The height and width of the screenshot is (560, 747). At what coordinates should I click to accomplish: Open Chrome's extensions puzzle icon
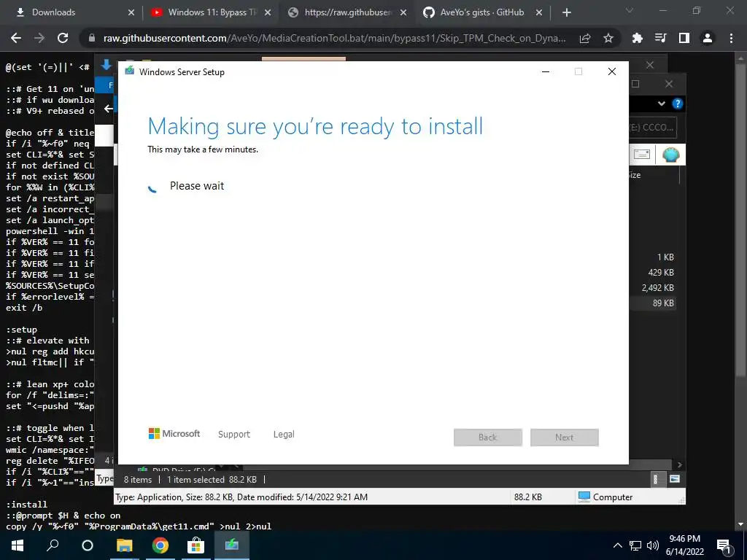click(637, 38)
